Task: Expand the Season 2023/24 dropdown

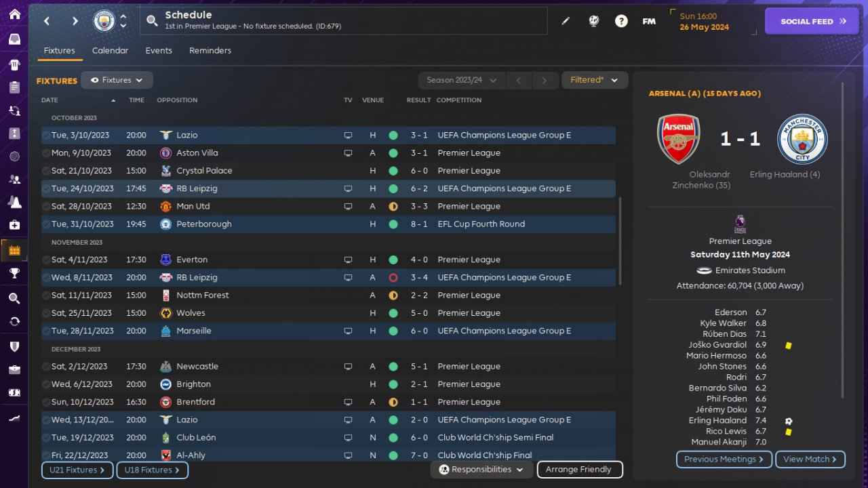Action: [461, 80]
